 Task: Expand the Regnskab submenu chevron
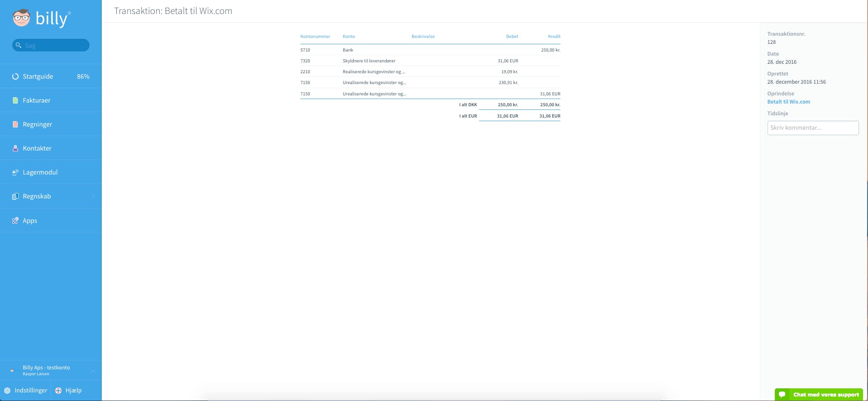coord(93,196)
